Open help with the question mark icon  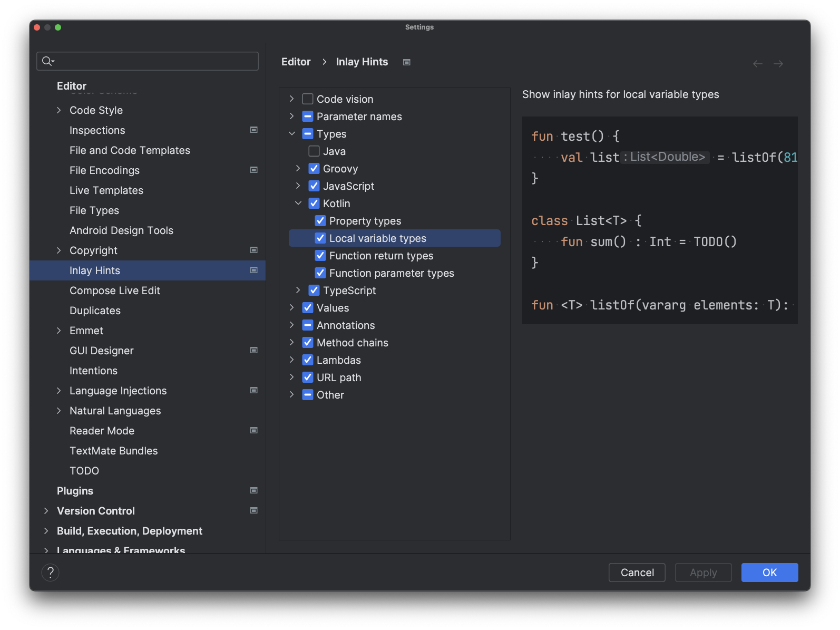(51, 573)
